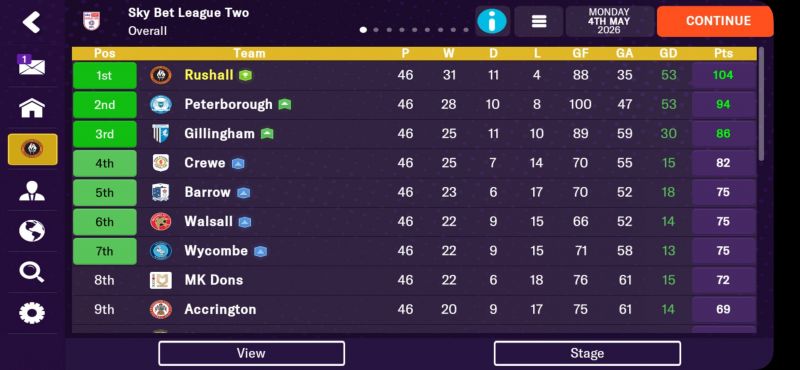The image size is (800, 370).
Task: Open the inbox mail icon
Action: [x=32, y=65]
